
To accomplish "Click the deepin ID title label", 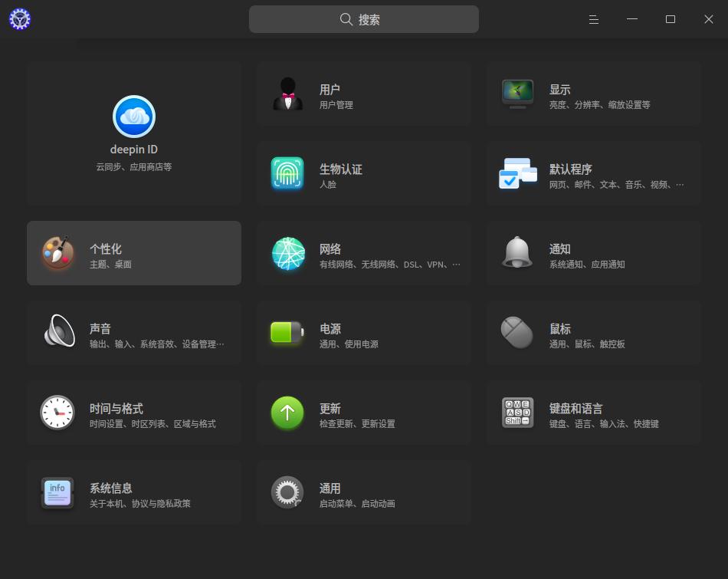I will [133, 150].
